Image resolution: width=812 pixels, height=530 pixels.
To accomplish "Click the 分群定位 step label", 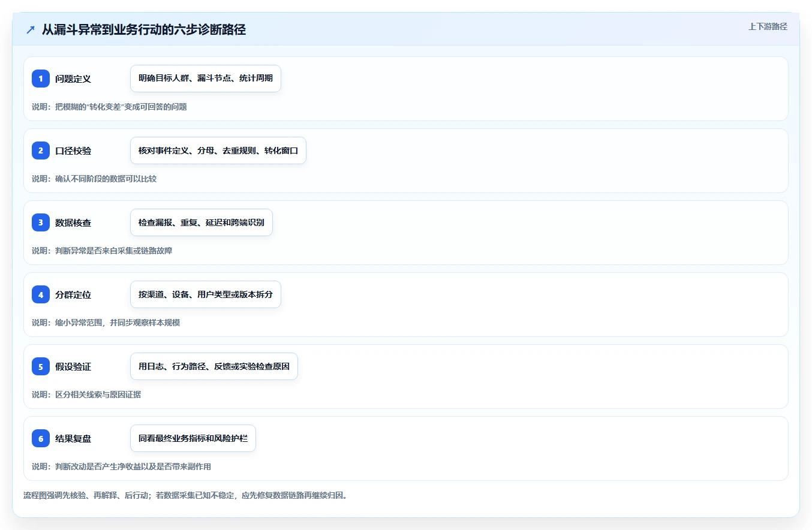I will coord(73,294).
